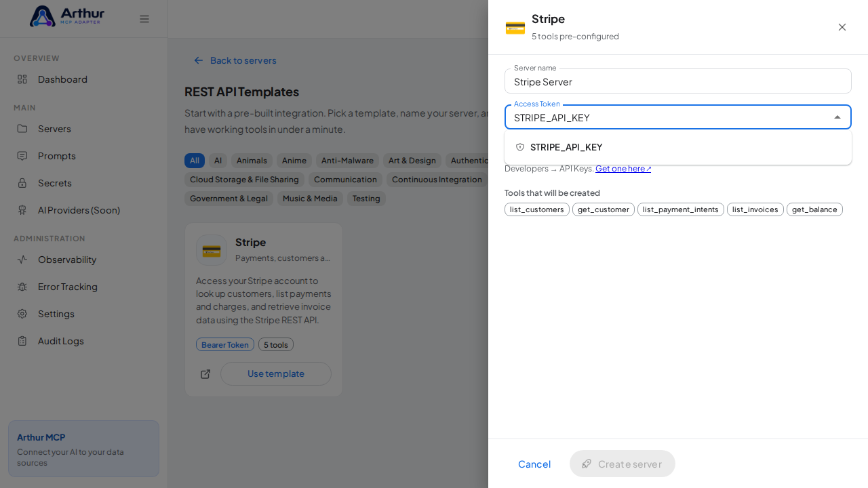Filter by Government & Legal
Viewport: 868px width, 488px height.
(x=229, y=199)
